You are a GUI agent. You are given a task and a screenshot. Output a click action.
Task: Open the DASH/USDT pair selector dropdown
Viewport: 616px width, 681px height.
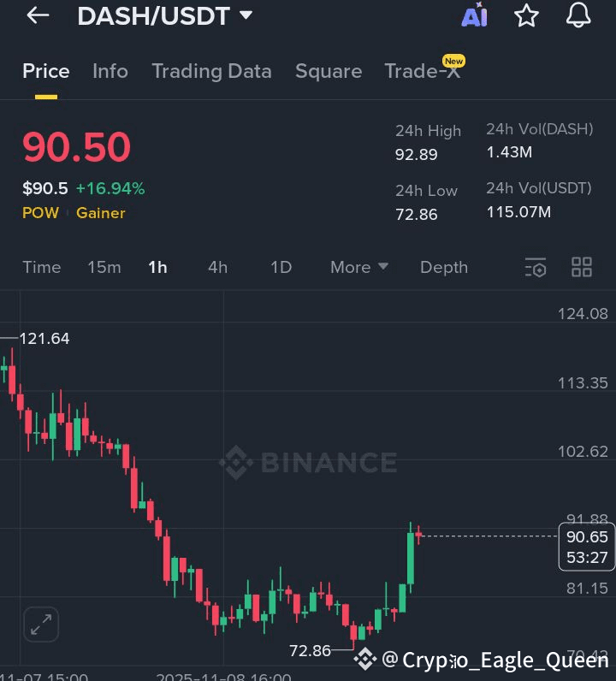click(x=164, y=16)
